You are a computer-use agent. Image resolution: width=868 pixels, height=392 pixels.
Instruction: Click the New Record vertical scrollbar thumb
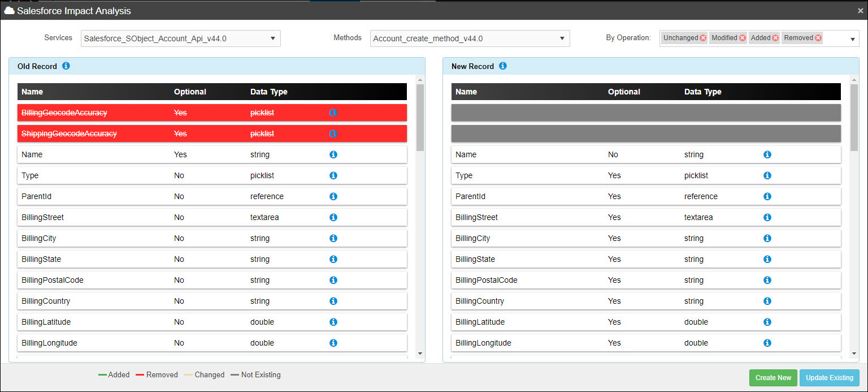coord(854,118)
